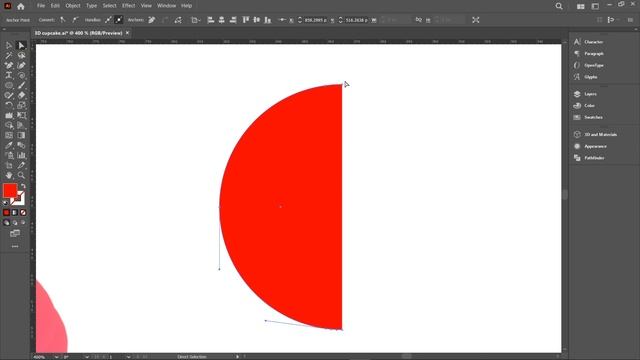Cut path at selected anchor points
This screenshot has height=360, width=640.
[x=178, y=20]
